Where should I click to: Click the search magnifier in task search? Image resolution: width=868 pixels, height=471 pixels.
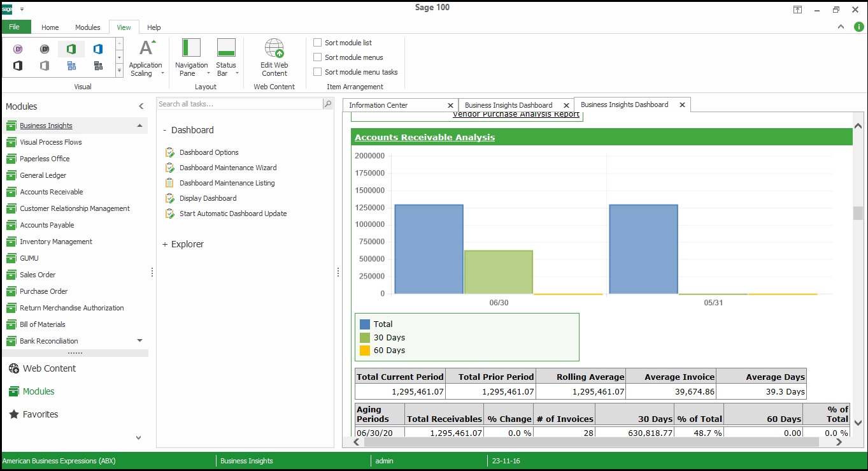(327, 104)
